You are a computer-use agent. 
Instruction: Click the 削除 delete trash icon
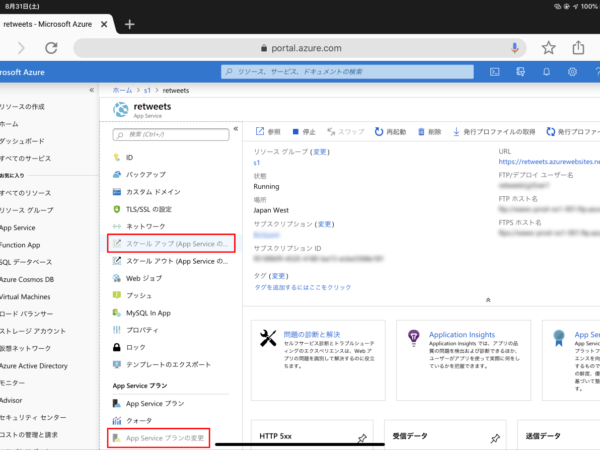pos(421,132)
